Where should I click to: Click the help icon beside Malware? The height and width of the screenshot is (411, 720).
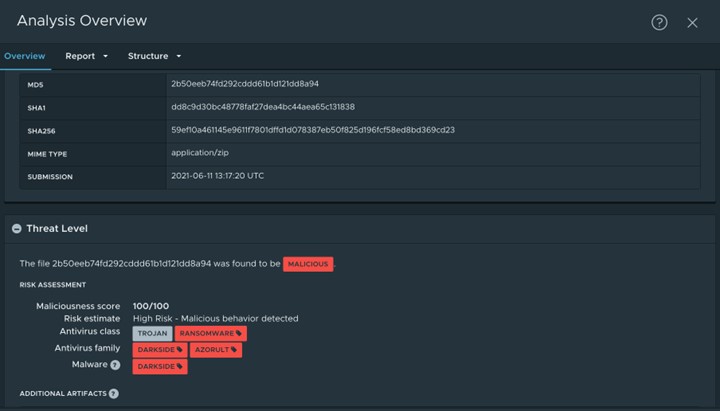pos(115,366)
